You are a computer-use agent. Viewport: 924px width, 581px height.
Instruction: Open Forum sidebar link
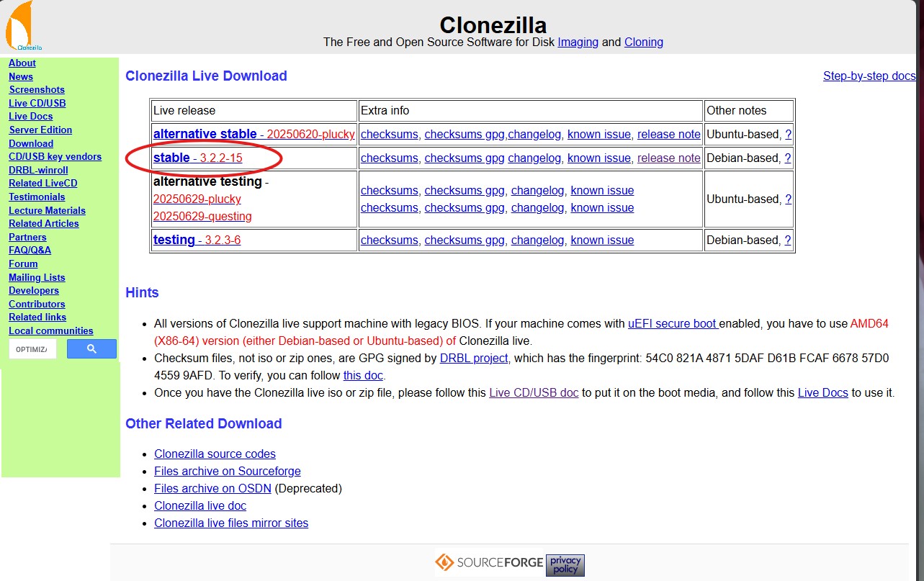(x=23, y=264)
